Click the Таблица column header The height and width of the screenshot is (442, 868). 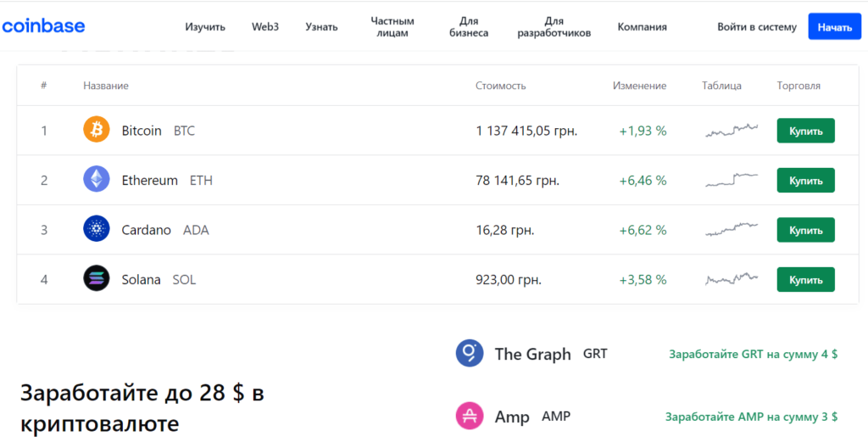[x=722, y=86]
